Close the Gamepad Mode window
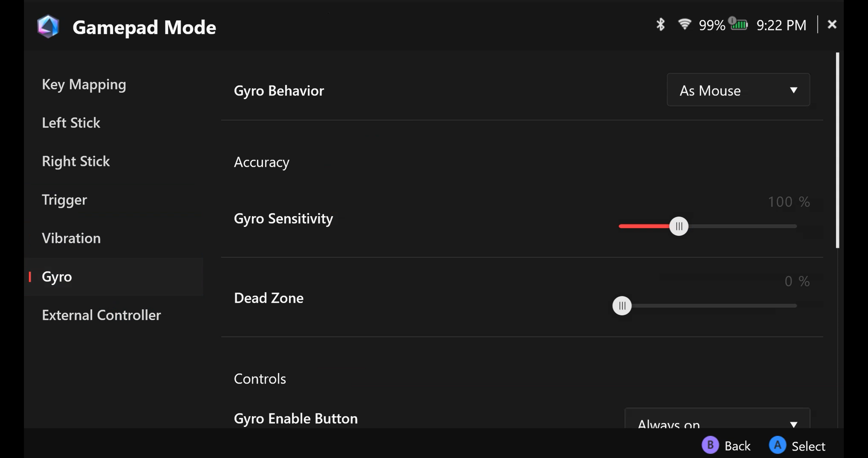The width and height of the screenshot is (868, 458). pos(832,24)
